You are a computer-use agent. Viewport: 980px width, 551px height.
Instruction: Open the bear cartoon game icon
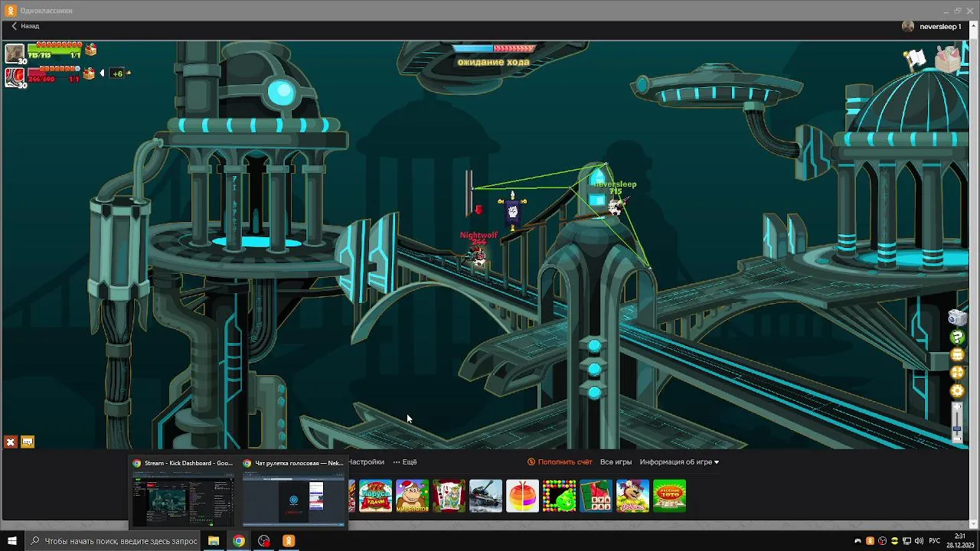coord(632,496)
